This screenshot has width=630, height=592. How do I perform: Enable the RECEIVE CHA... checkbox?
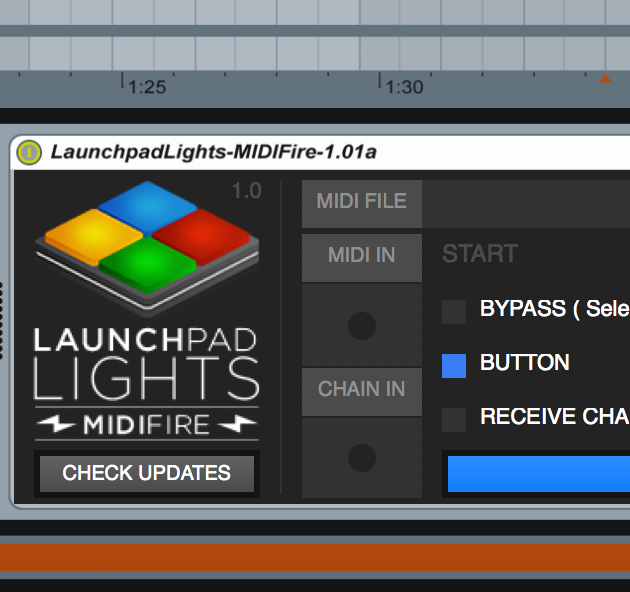(x=454, y=420)
